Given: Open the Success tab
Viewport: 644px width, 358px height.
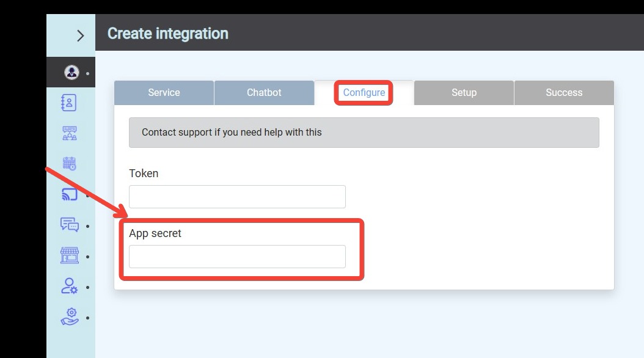Looking at the screenshot, I should click(564, 93).
